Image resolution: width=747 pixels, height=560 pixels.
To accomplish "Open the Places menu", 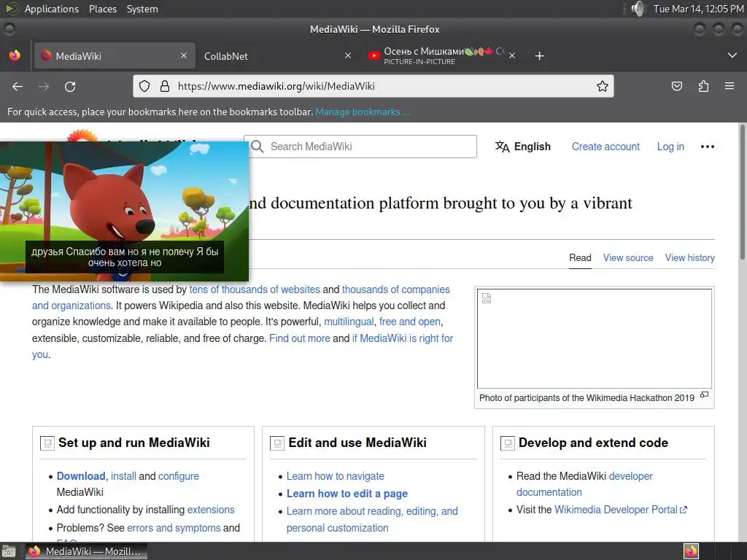I will pos(102,9).
